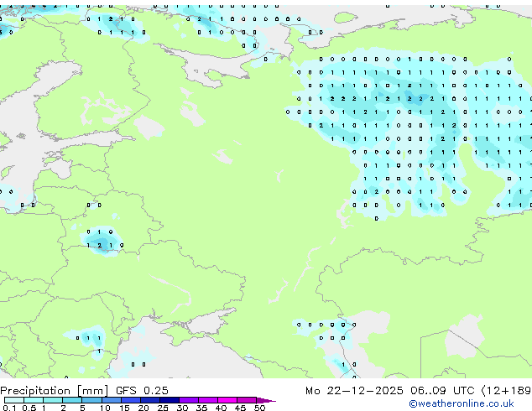Select the 2–5 mm legend color swatch

72,400
